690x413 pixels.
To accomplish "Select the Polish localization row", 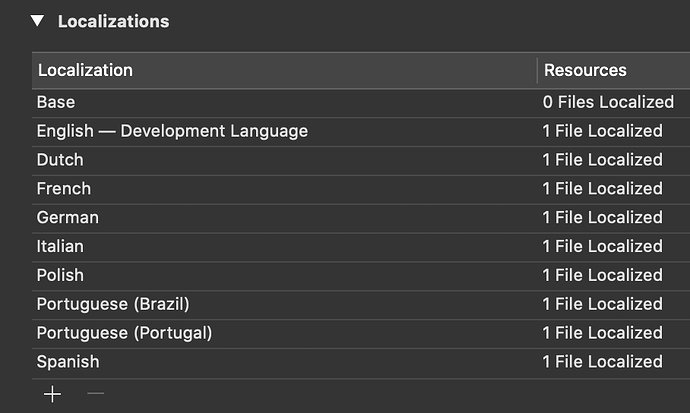I will click(60, 275).
